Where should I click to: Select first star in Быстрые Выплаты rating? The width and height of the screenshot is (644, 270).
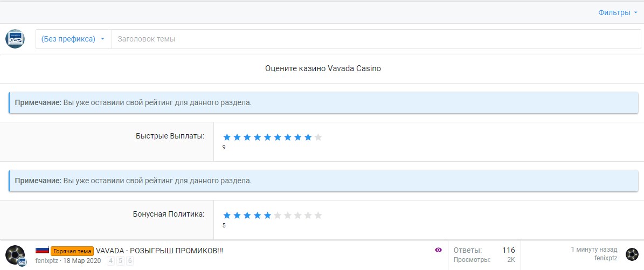pyautogui.click(x=227, y=137)
